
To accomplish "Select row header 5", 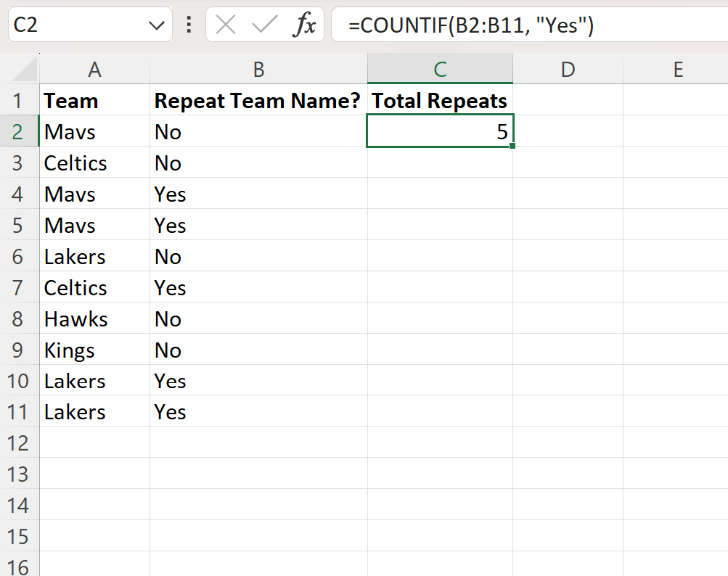I will click(x=20, y=225).
